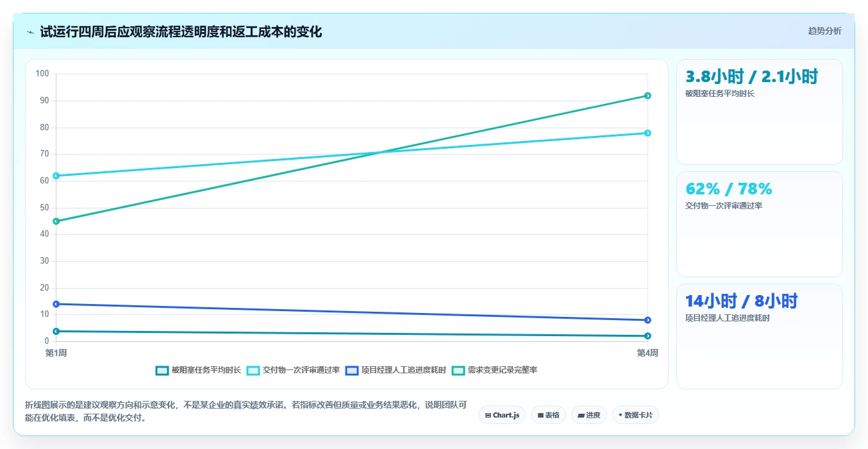Click the icon inside the 表格 chip
868x449 pixels.
point(540,416)
